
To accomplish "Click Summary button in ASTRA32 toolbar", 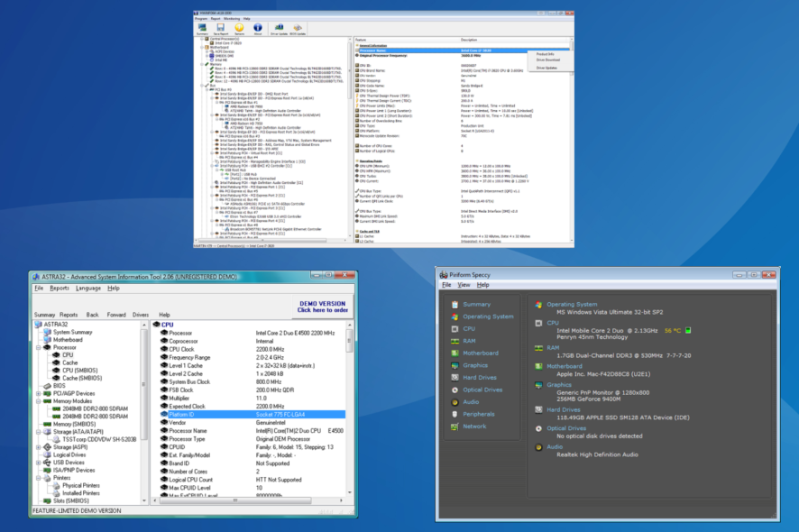I will tap(44, 315).
